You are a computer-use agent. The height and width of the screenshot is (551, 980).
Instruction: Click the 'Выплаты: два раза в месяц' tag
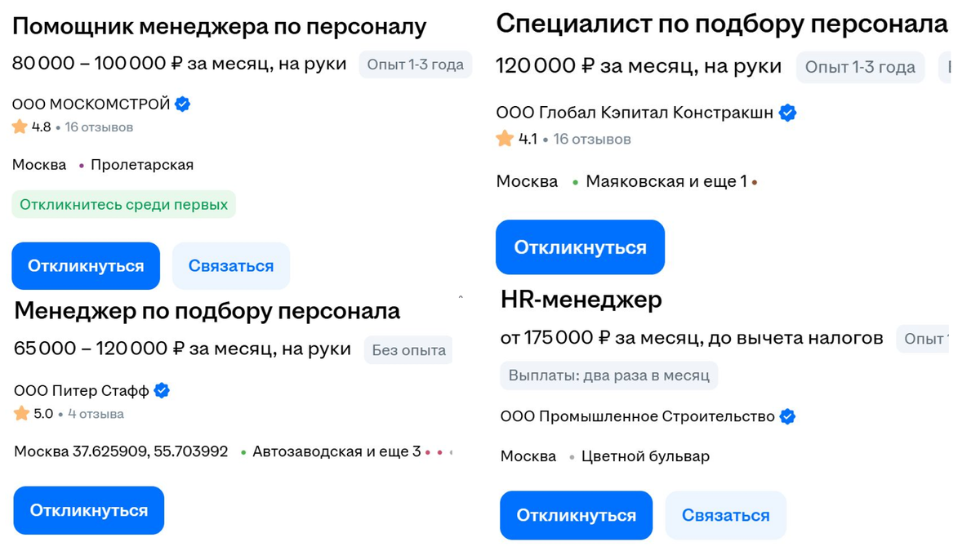pos(609,375)
